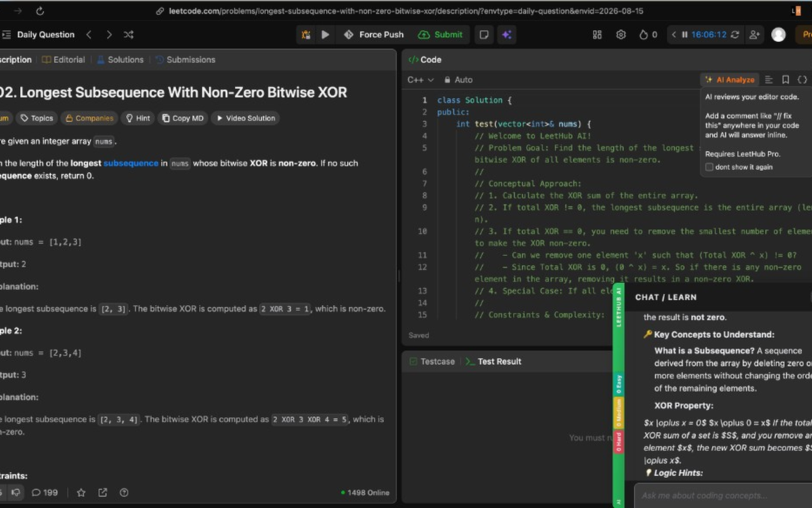Open the Test Result tab

click(494, 361)
